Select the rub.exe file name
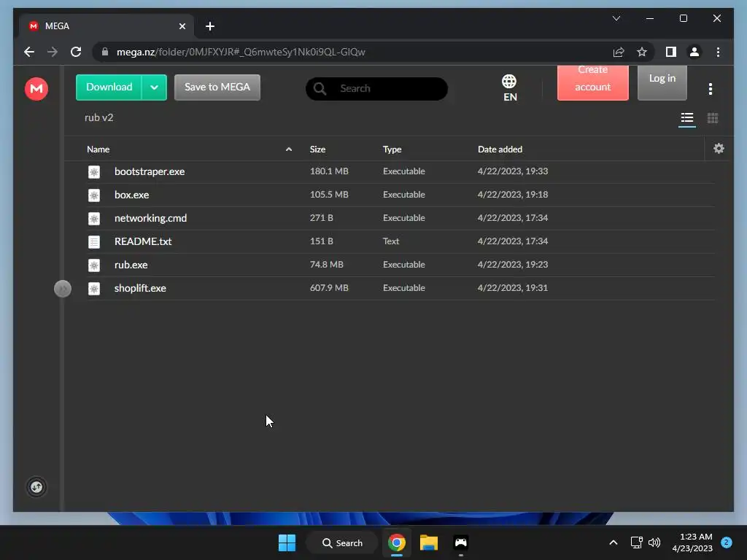 click(x=131, y=265)
